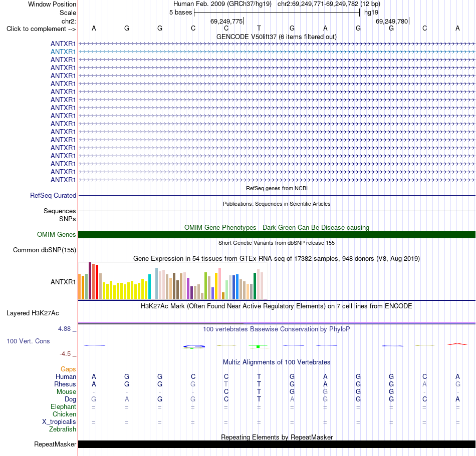
Task: Click the light-blue highlighted ANTXR1 transcript label
Action: [x=63, y=52]
